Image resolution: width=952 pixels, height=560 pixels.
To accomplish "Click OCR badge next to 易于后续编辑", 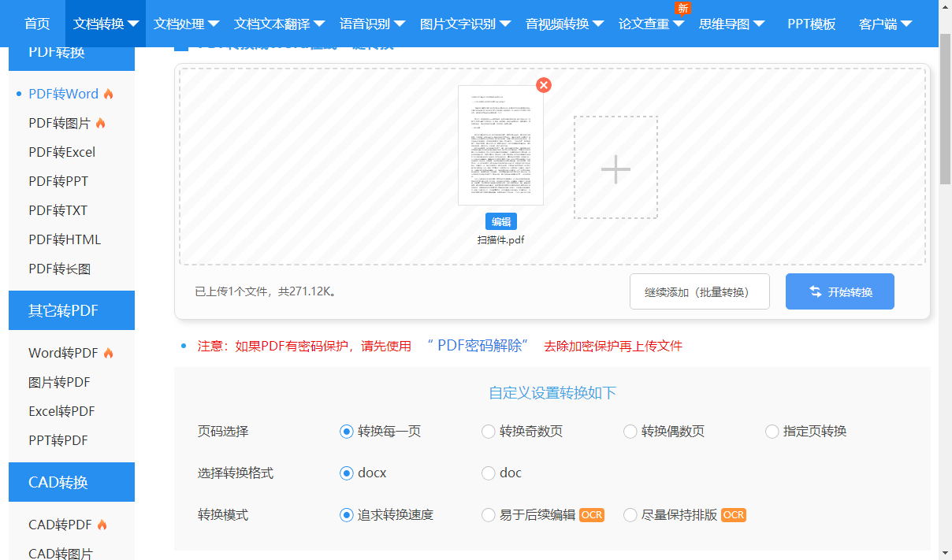I will coord(591,515).
